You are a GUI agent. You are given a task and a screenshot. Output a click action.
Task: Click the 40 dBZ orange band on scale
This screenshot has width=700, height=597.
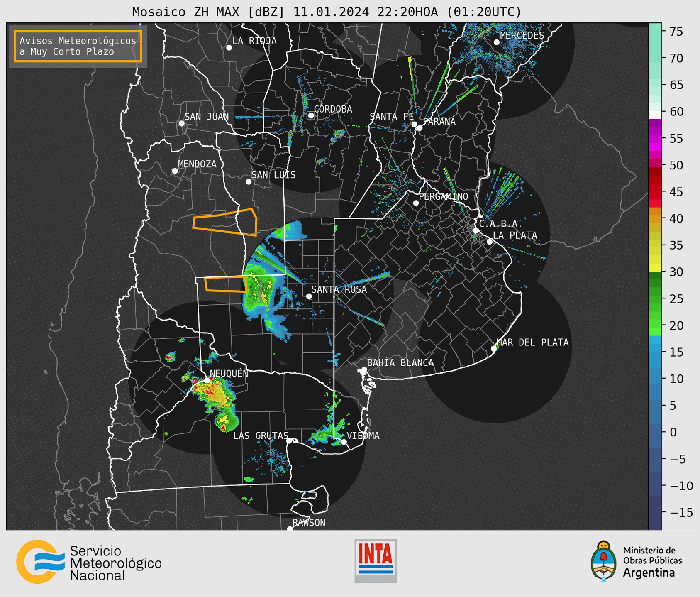[x=655, y=219]
